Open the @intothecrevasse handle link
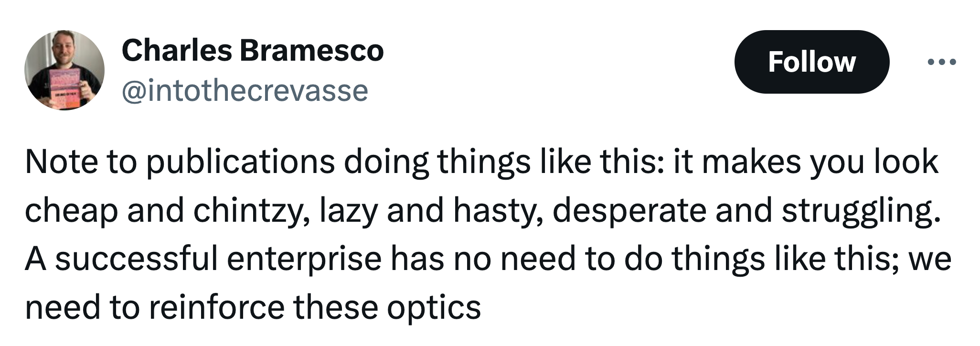This screenshot has height=346, width=980. (245, 90)
